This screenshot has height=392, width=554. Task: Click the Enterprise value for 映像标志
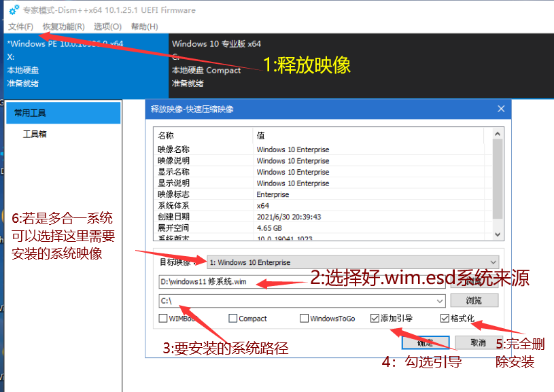(273, 194)
